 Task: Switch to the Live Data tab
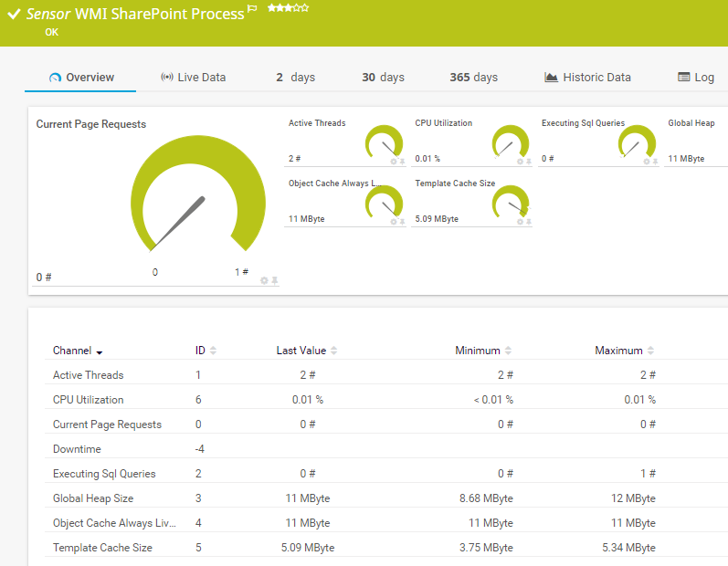pos(193,78)
